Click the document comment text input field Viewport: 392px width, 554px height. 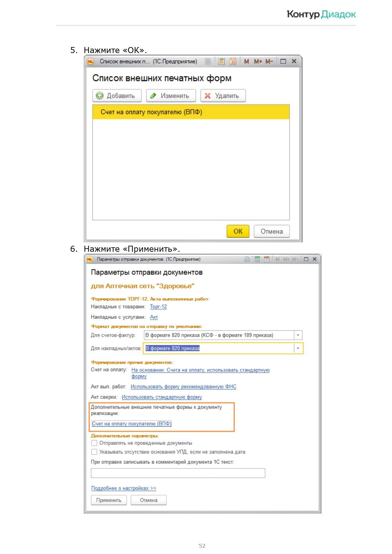tap(178, 473)
